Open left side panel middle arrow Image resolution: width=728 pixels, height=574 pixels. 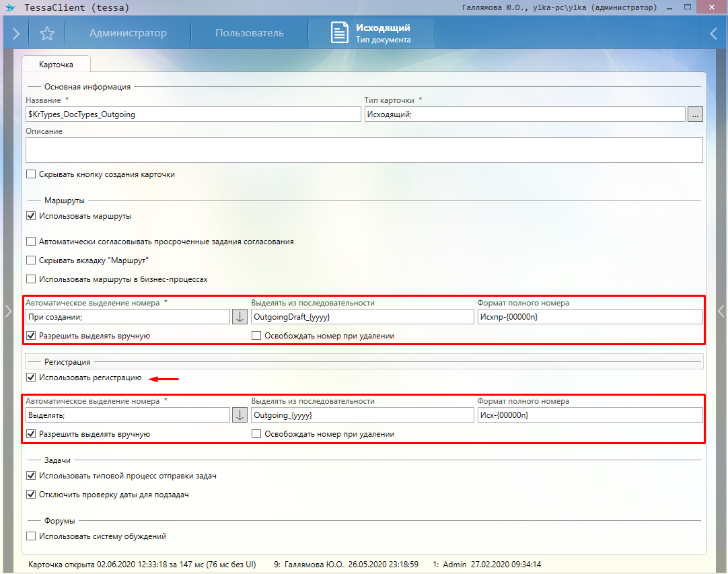[x=7, y=310]
